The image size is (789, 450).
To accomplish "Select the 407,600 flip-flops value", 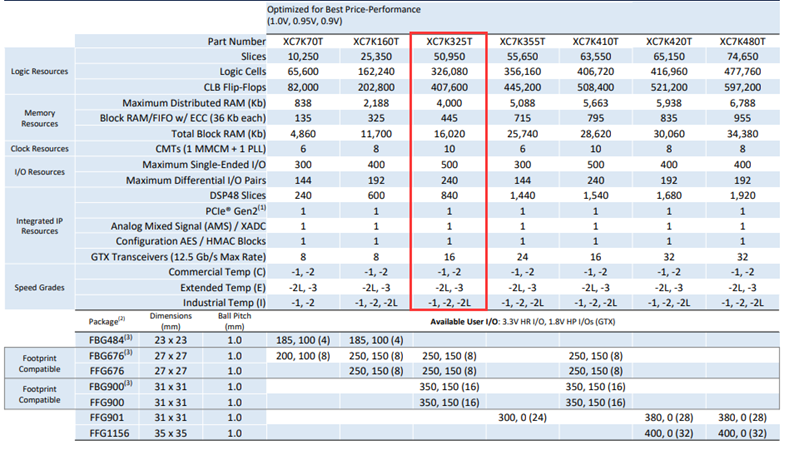I will 449,87.
